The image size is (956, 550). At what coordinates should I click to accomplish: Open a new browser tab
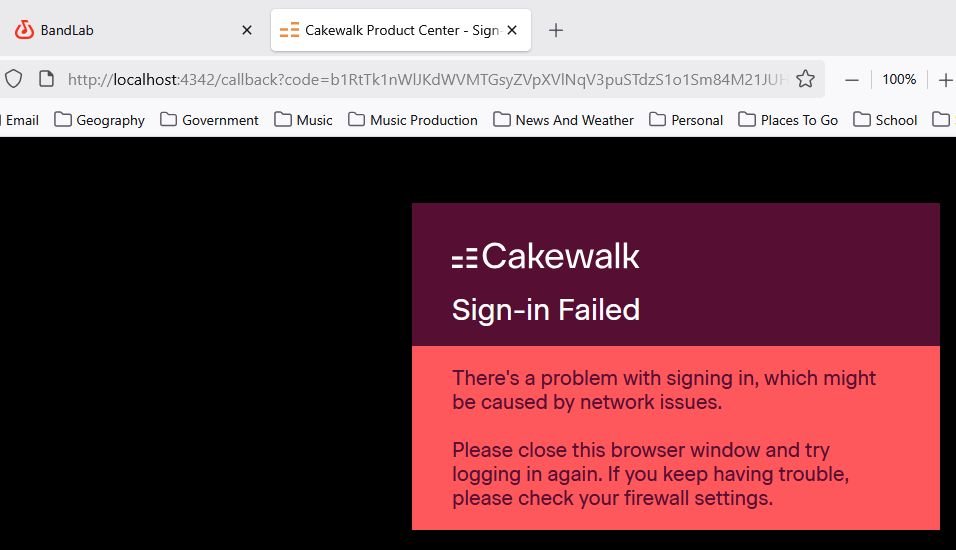[555, 30]
